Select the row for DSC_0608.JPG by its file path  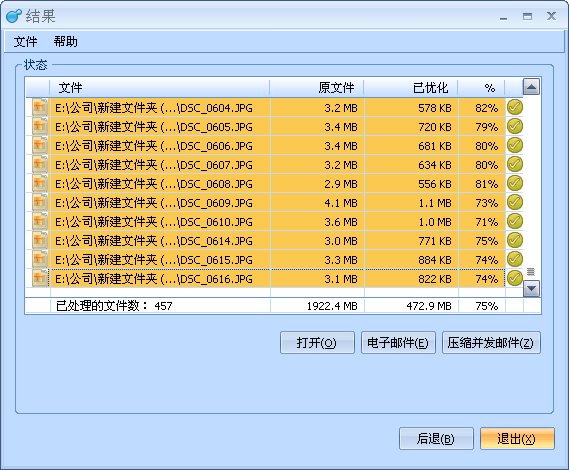point(154,184)
